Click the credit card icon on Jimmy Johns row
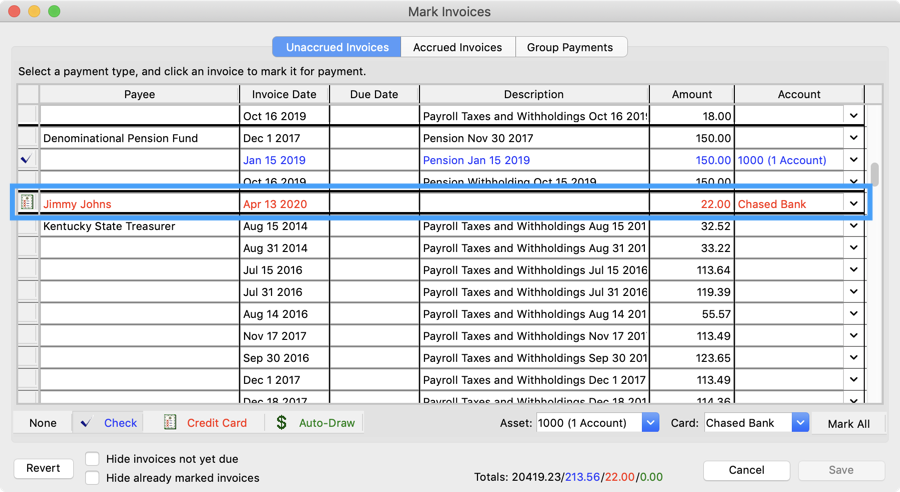The image size is (900, 492). click(27, 203)
